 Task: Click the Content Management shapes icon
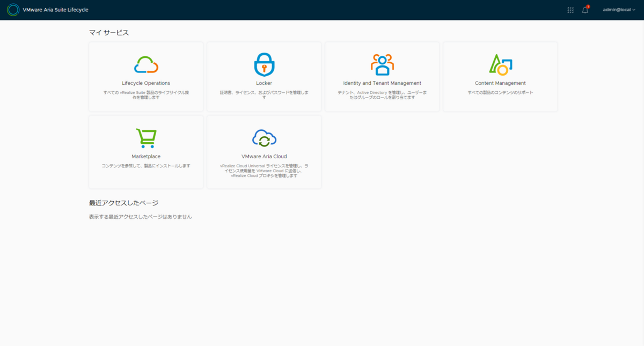point(500,64)
